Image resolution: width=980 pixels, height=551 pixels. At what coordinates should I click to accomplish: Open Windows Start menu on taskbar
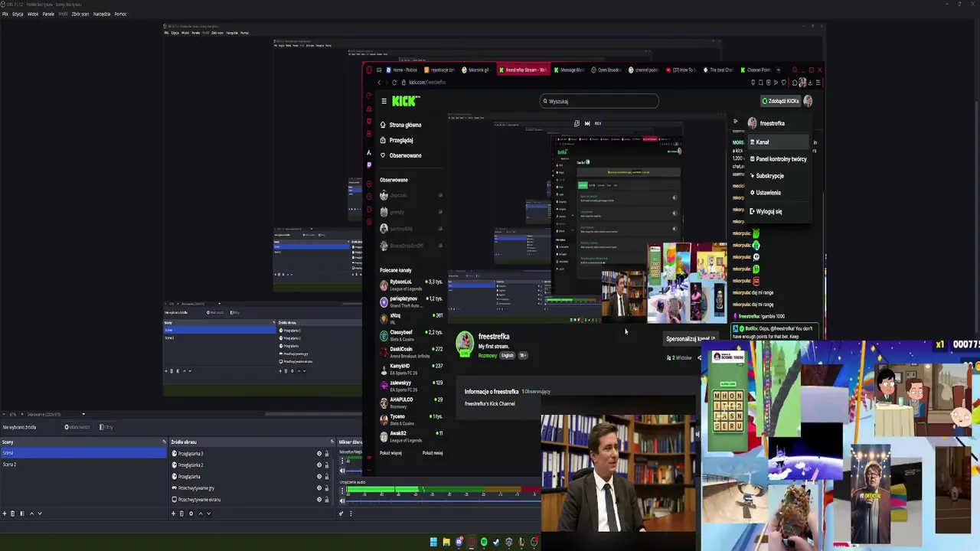point(433,542)
